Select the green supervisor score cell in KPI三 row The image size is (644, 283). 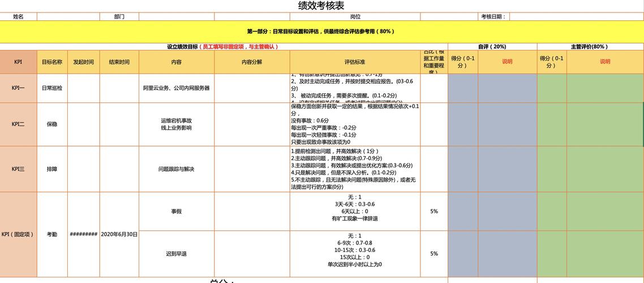tap(552, 169)
